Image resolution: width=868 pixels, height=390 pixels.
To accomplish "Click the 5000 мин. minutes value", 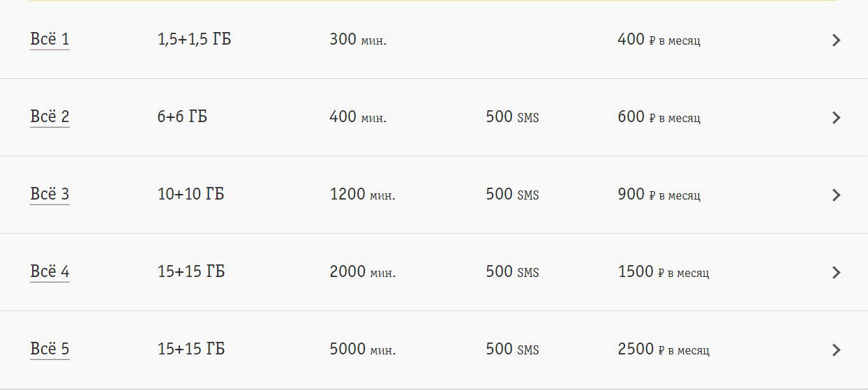I will click(x=362, y=350).
